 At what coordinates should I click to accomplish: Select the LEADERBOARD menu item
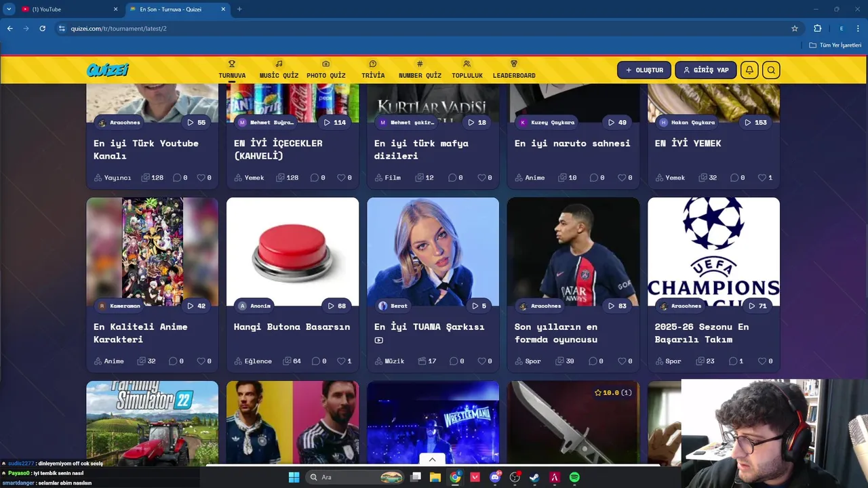click(514, 70)
